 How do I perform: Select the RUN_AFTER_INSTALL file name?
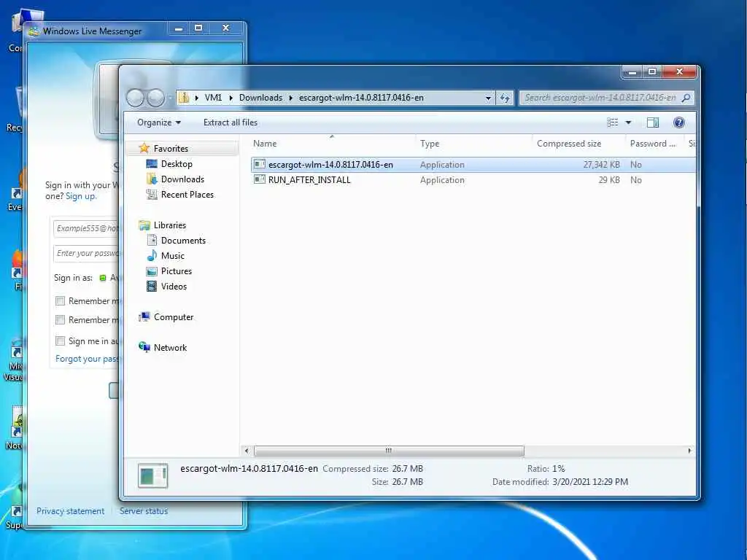pyautogui.click(x=309, y=179)
